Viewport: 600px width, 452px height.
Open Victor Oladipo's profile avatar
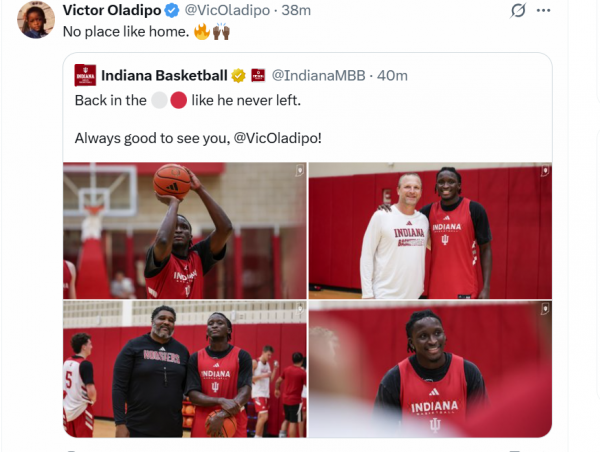point(36,20)
